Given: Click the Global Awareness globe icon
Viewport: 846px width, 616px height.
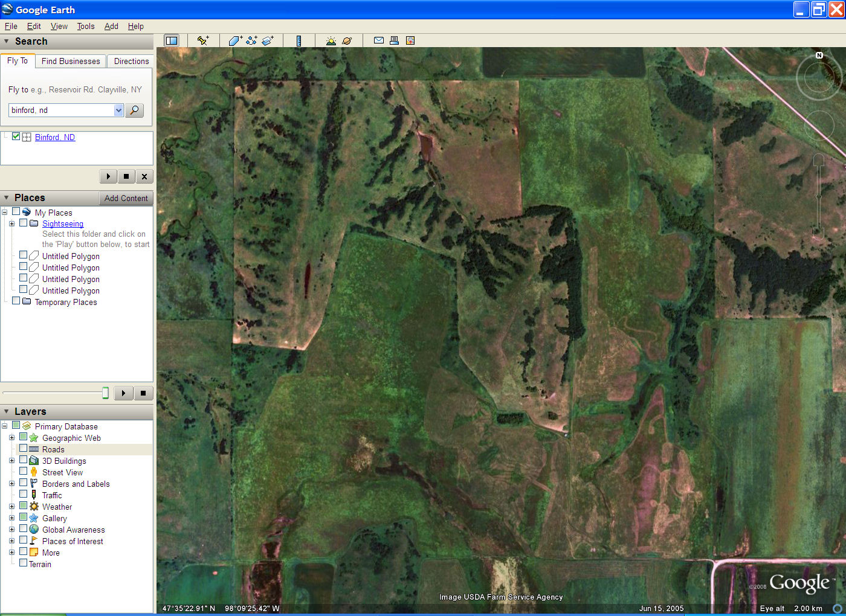Looking at the screenshot, I should pyautogui.click(x=34, y=530).
